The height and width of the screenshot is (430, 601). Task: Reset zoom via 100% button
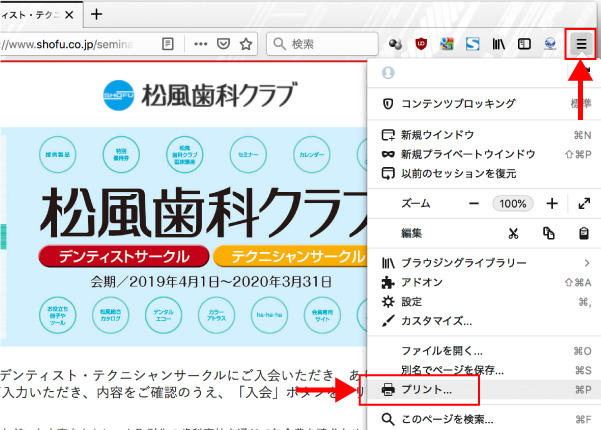pos(512,204)
